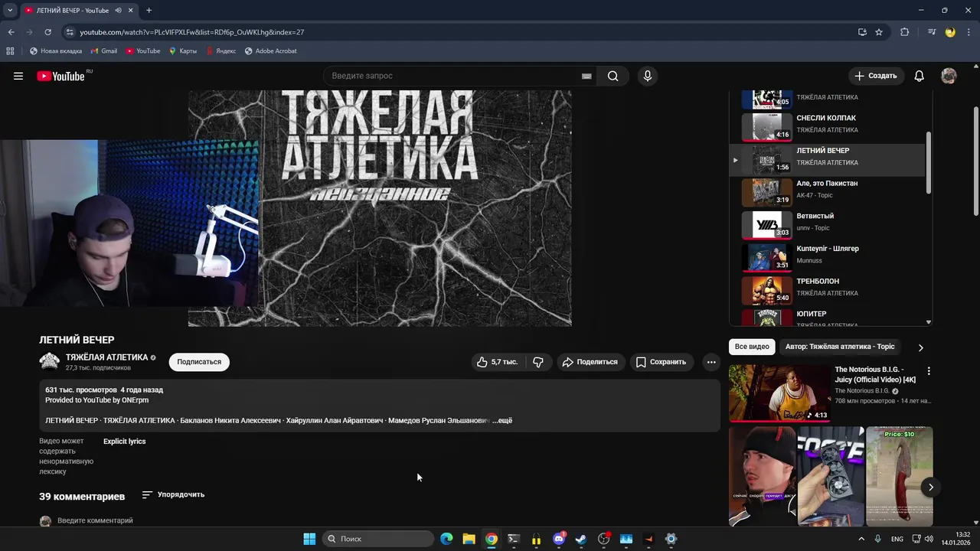Open the YouTube guide hamburger menu
The width and height of the screenshot is (980, 551).
[18, 76]
